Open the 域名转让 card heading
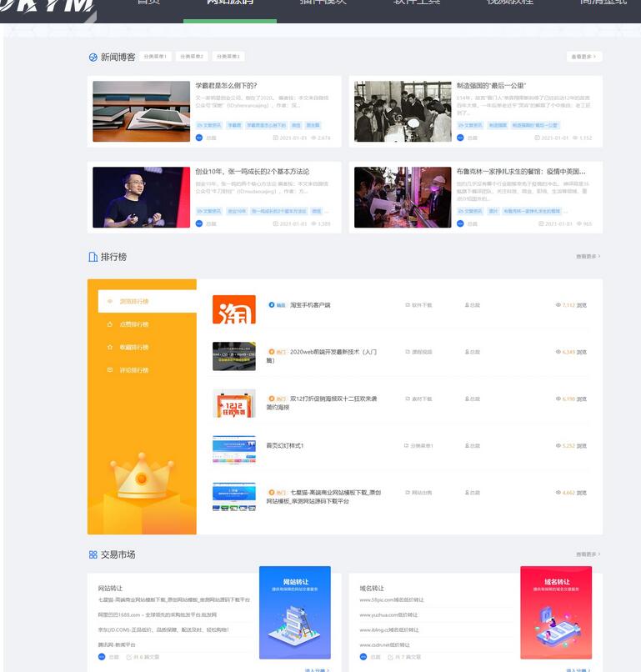 click(x=372, y=589)
